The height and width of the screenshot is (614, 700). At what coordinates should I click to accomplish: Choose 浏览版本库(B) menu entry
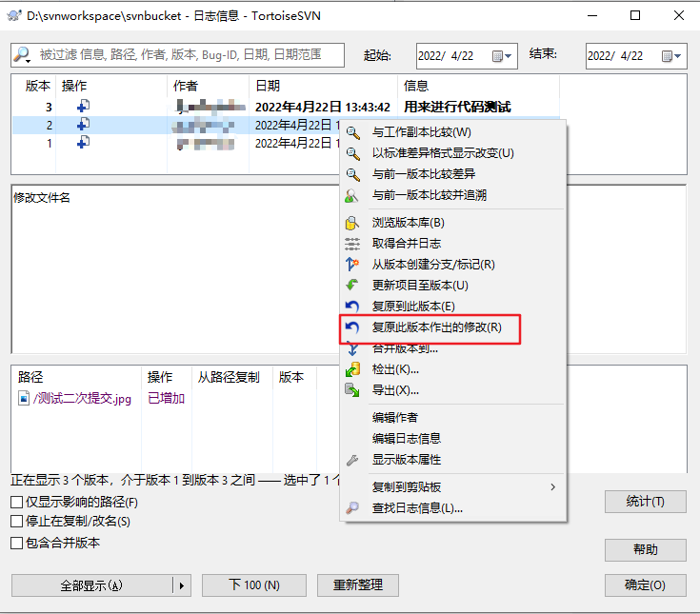click(x=453, y=223)
